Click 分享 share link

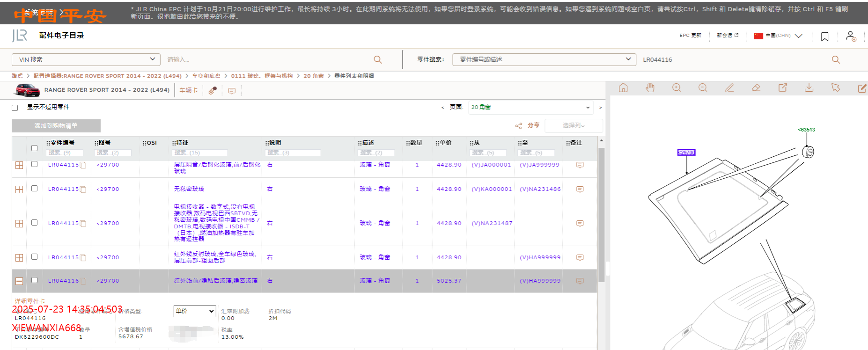point(534,125)
